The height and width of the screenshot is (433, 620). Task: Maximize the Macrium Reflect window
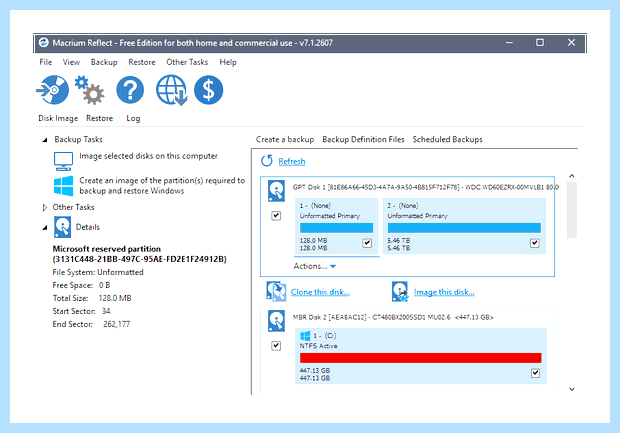pos(540,42)
